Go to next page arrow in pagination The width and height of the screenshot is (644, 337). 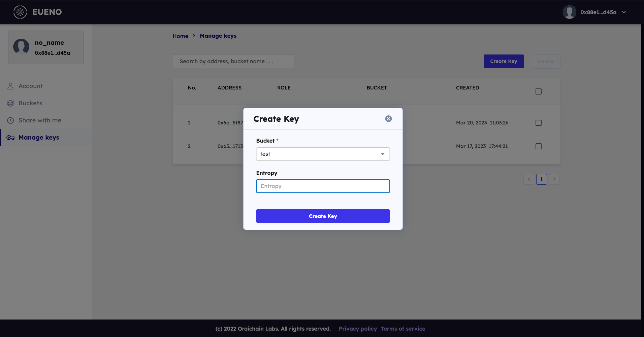[x=554, y=179]
